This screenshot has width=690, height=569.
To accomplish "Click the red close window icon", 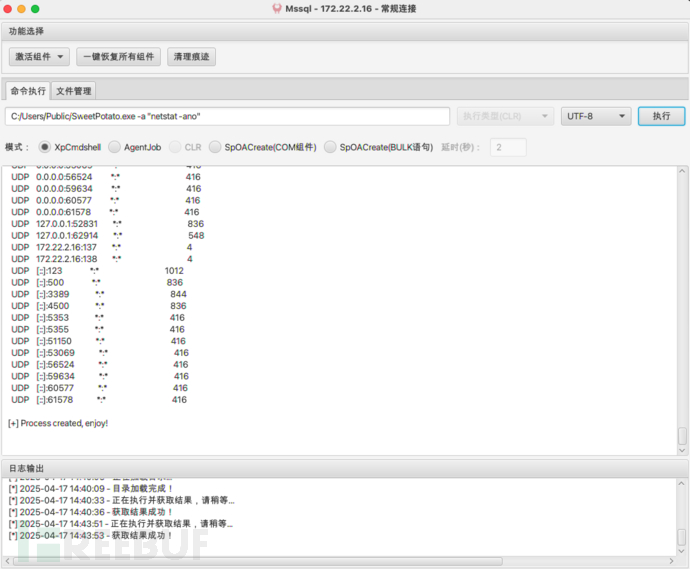I will (x=9, y=8).
